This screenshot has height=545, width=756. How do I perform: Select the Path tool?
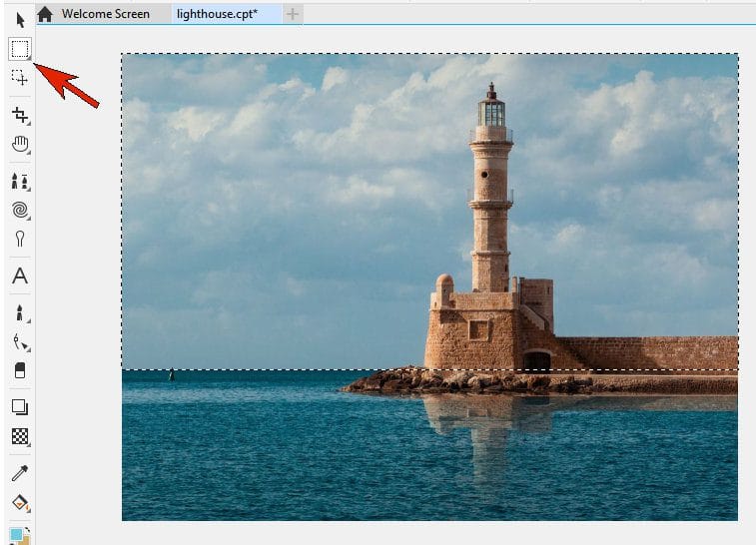[x=20, y=341]
